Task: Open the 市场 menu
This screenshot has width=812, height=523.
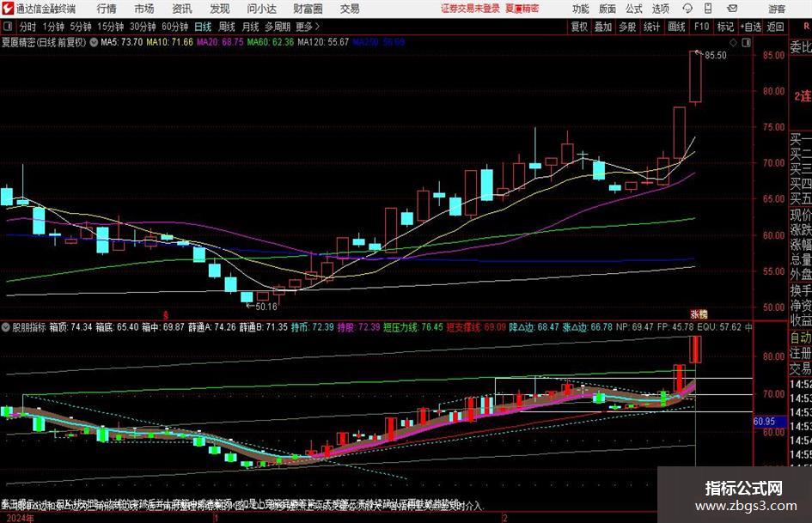Action: [x=144, y=9]
